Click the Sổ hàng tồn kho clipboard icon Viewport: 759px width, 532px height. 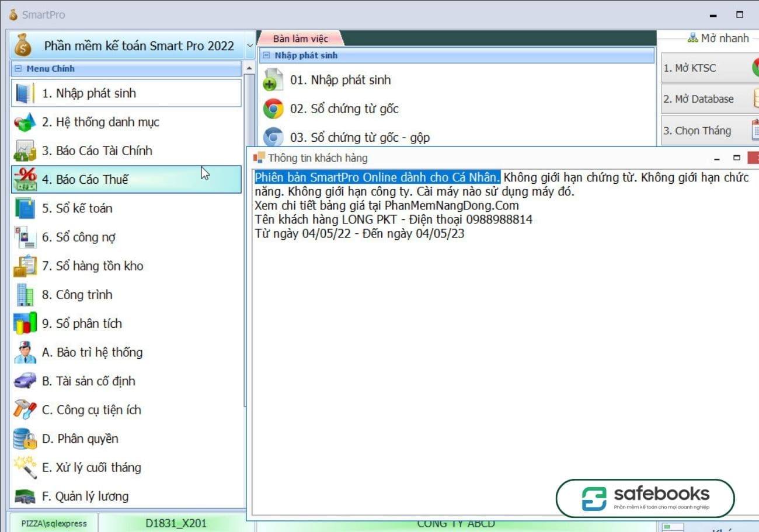[x=25, y=265]
